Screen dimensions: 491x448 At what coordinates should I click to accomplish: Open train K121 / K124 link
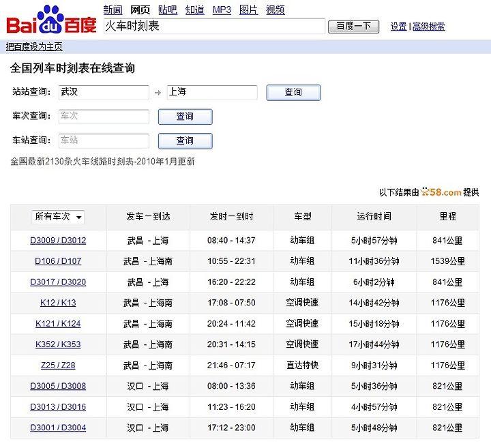point(58,324)
